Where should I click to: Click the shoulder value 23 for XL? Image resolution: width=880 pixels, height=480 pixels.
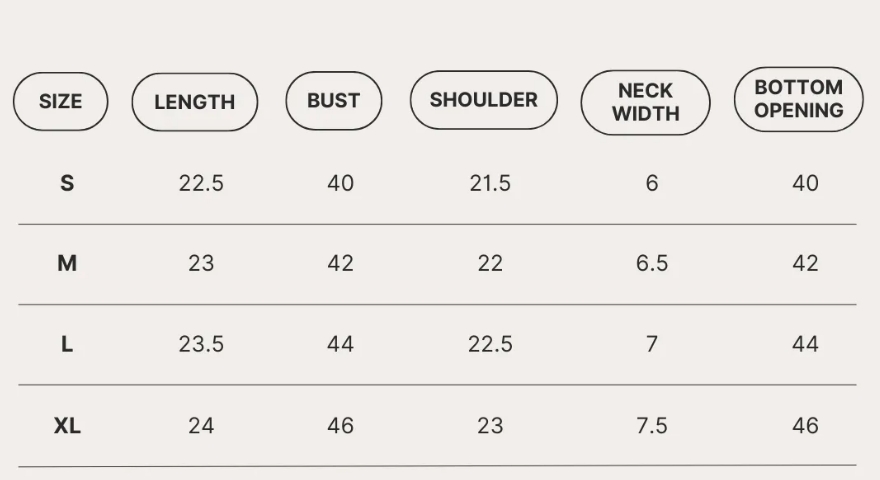[490, 426]
